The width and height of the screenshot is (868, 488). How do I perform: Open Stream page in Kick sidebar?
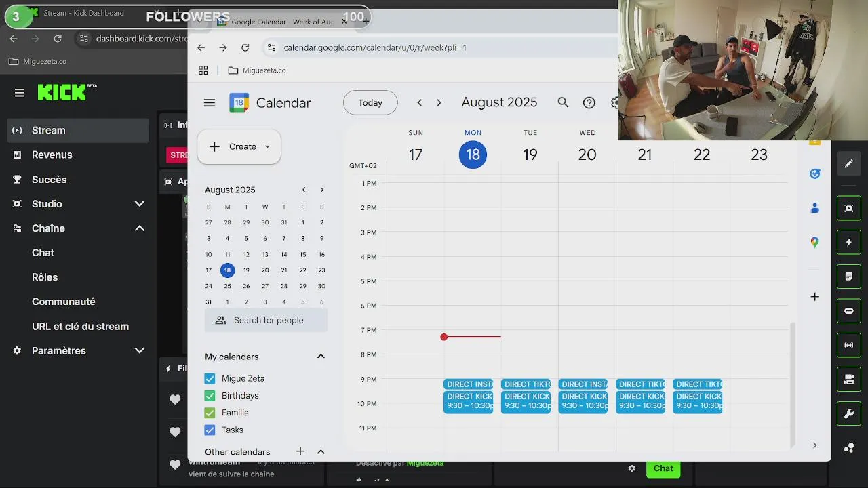[78, 130]
